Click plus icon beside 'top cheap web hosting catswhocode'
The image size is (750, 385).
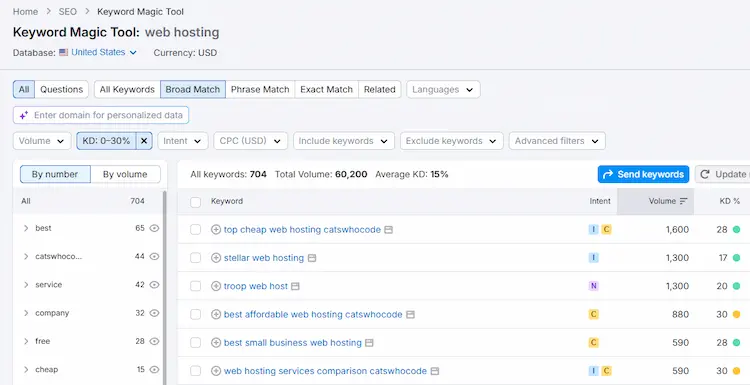pos(216,230)
